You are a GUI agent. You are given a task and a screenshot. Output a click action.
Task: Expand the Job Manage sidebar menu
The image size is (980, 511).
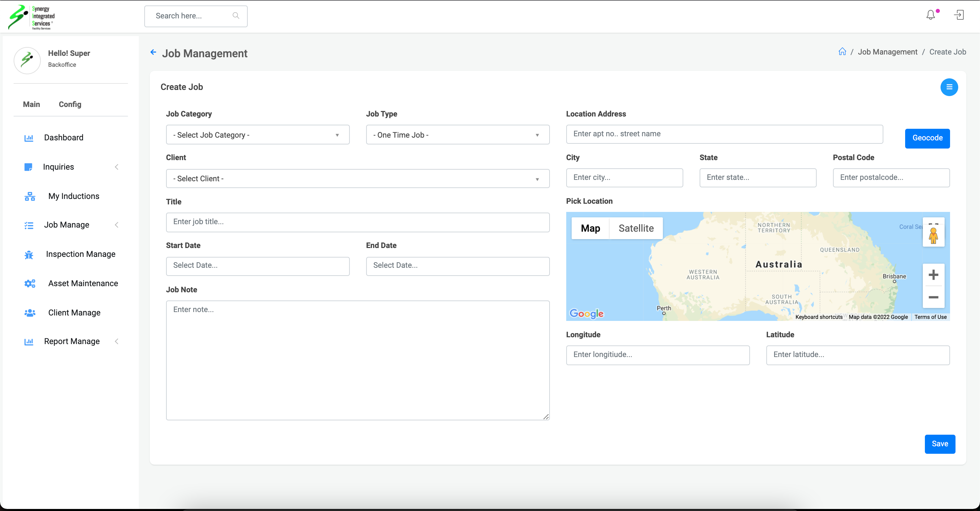point(67,225)
